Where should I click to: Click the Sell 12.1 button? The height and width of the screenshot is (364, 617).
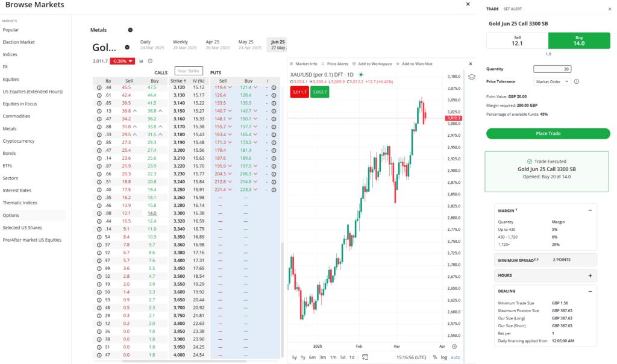coord(517,40)
